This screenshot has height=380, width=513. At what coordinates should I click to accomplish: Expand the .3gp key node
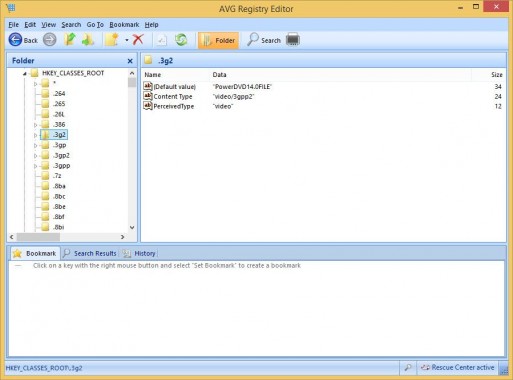[36, 146]
